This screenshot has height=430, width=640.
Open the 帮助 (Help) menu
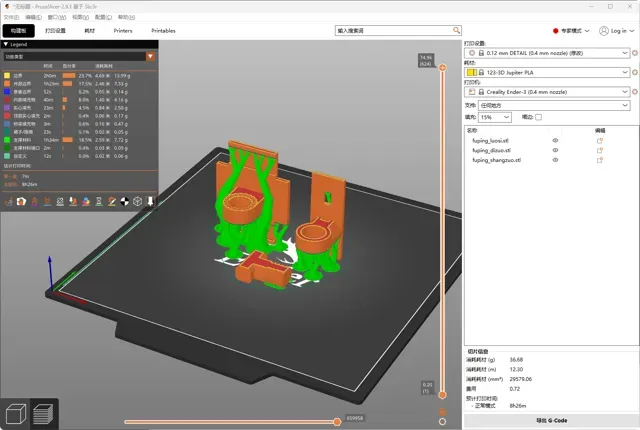click(x=126, y=17)
